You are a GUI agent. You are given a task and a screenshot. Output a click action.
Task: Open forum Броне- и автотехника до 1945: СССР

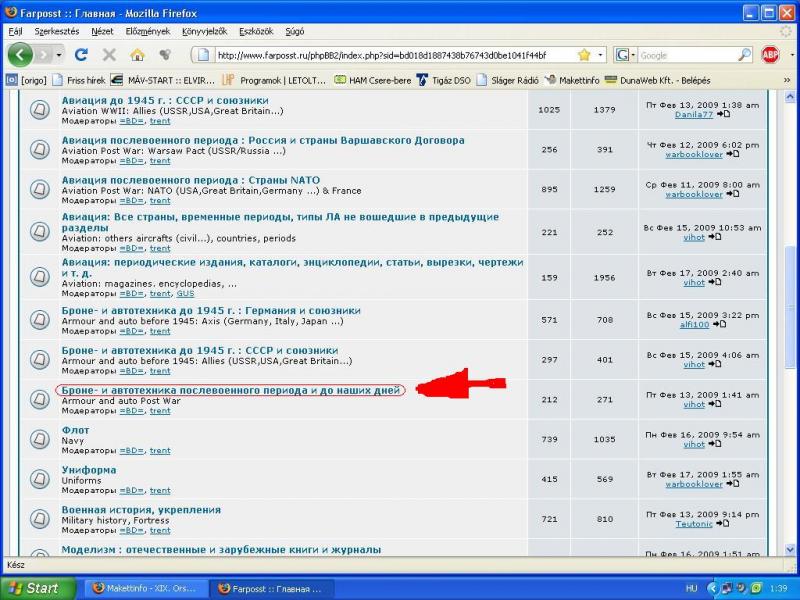click(199, 351)
